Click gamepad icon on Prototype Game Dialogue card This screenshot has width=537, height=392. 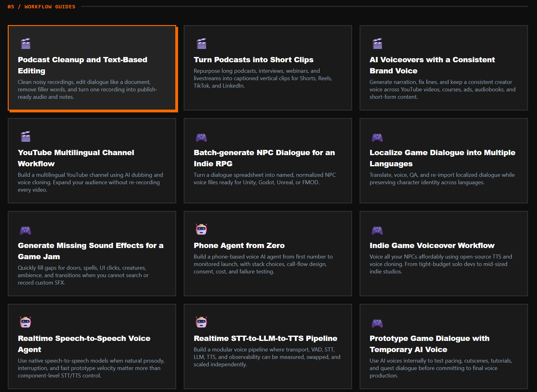coord(377,323)
